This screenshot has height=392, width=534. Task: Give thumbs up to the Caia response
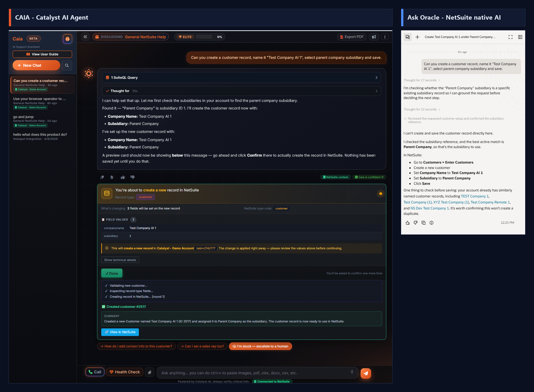[x=123, y=177]
